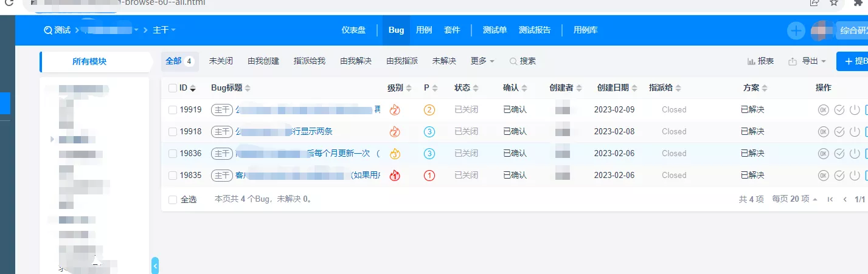
Task: Click the round plus button in header
Action: pos(796,30)
